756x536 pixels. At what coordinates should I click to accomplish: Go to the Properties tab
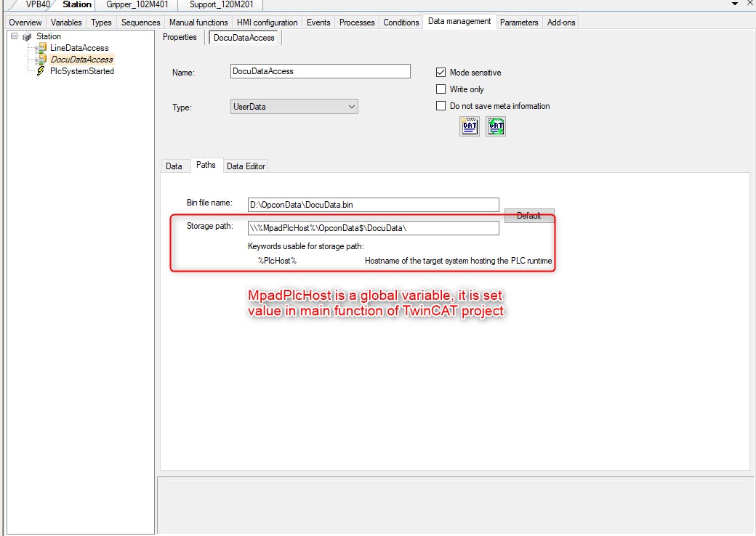click(x=180, y=37)
